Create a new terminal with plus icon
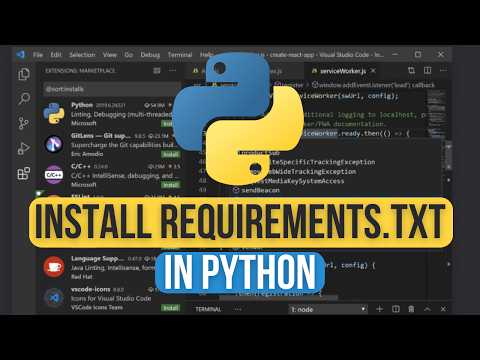This screenshot has height=360, width=480. pos(379,309)
